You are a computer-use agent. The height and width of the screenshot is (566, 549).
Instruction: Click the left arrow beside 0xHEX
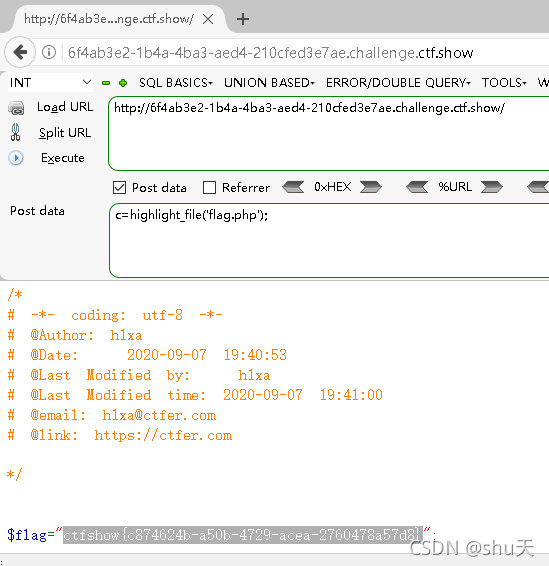tap(293, 187)
